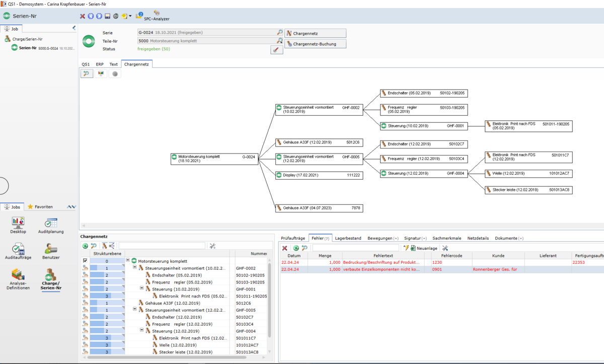Toggle checkbox in Strukturebene 0 row
Image resolution: width=604 pixels, height=364 pixels.
point(85,261)
